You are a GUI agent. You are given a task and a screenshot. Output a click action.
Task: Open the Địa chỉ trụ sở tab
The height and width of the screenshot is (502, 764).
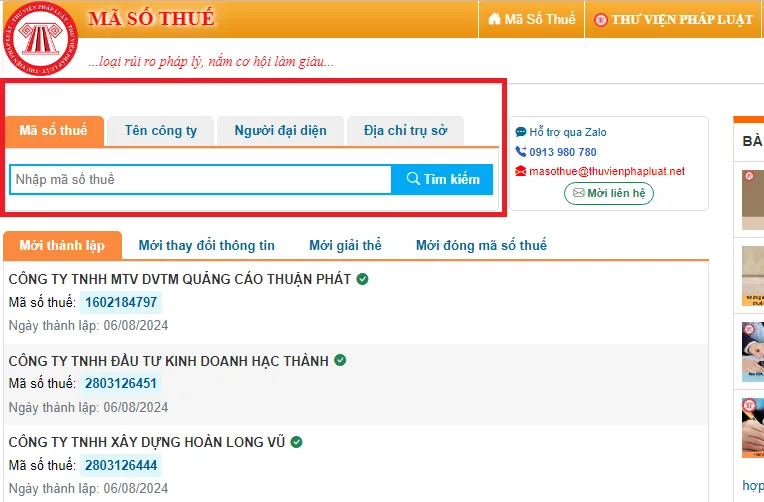click(405, 131)
